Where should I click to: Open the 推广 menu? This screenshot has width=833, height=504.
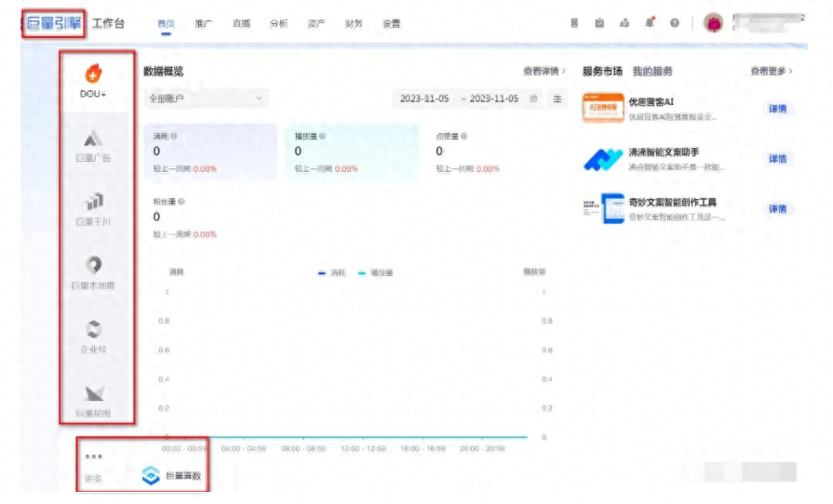(204, 23)
